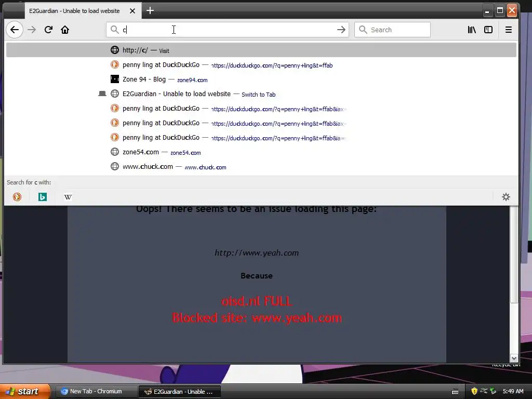Image resolution: width=532 pixels, height=399 pixels.
Task: Open search settings gear icon
Action: (506, 197)
